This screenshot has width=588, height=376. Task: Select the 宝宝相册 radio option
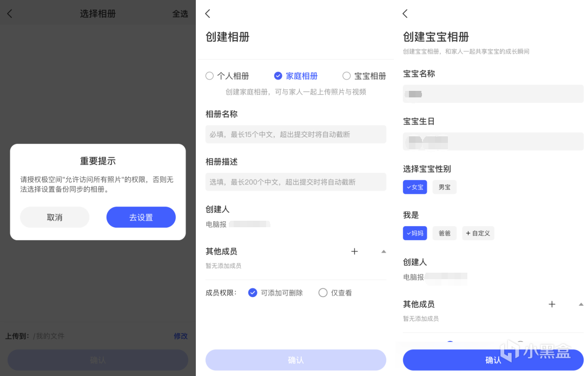coord(365,76)
